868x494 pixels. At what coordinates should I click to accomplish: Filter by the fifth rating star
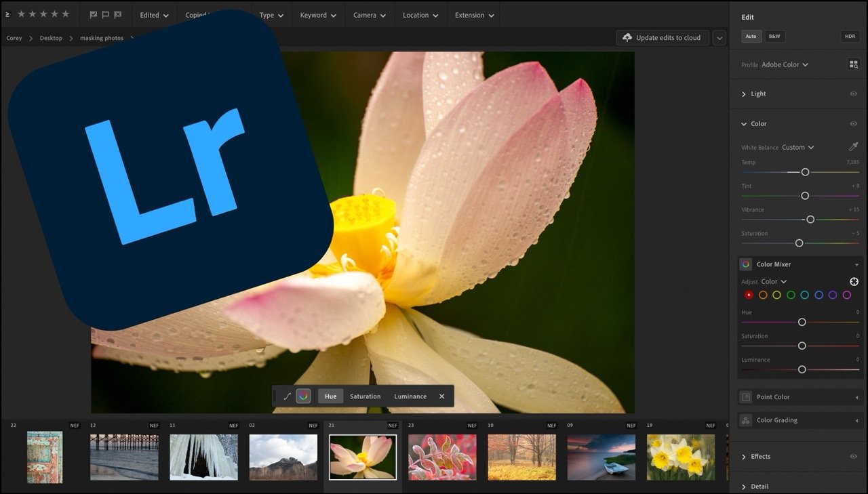[66, 14]
